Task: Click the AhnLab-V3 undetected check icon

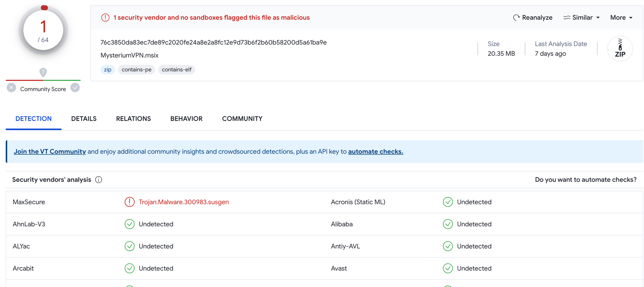Action: [129, 224]
